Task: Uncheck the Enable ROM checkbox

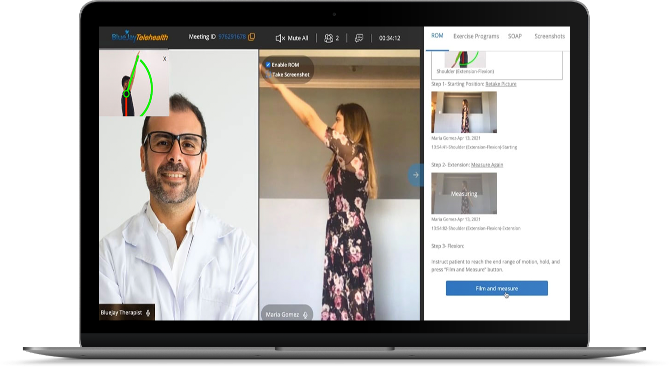Action: pyautogui.click(x=268, y=65)
